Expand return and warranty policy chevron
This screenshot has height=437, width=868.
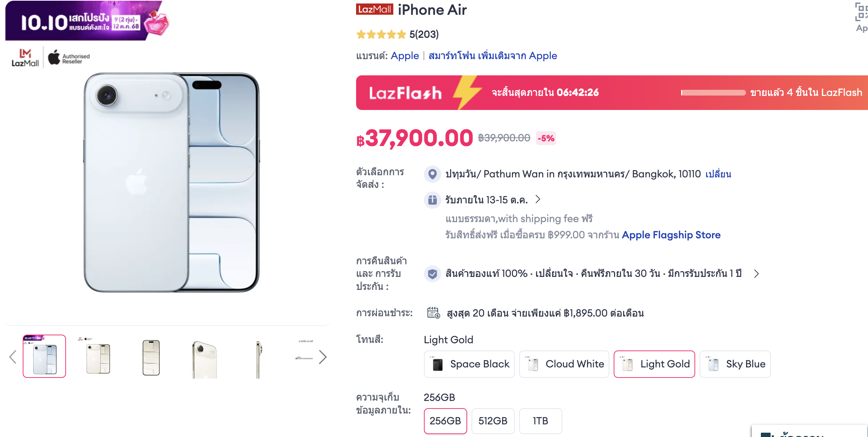tap(757, 274)
